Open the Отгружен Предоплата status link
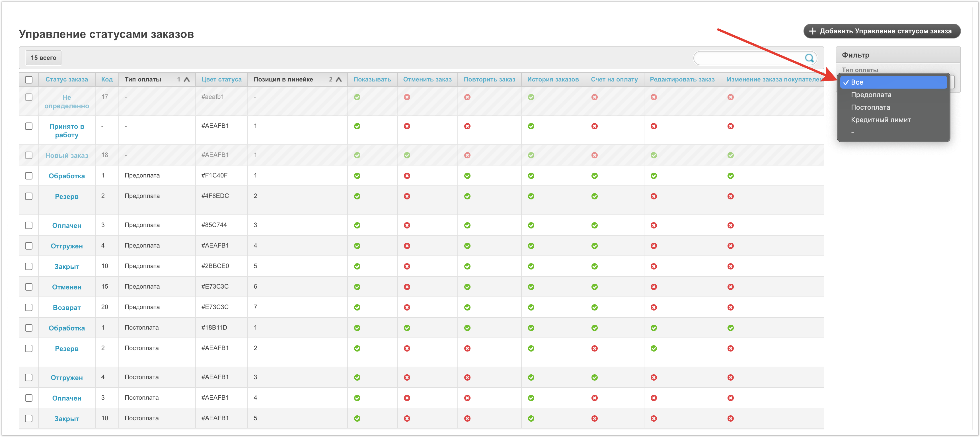980x437 pixels. pyautogui.click(x=67, y=246)
